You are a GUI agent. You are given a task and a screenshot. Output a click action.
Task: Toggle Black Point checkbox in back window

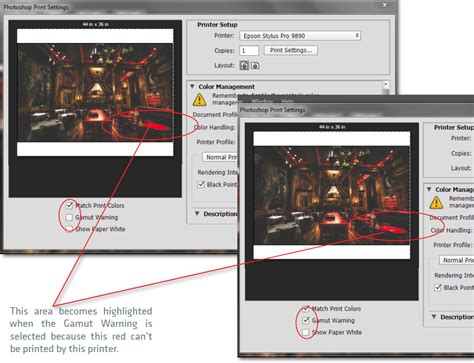(201, 184)
